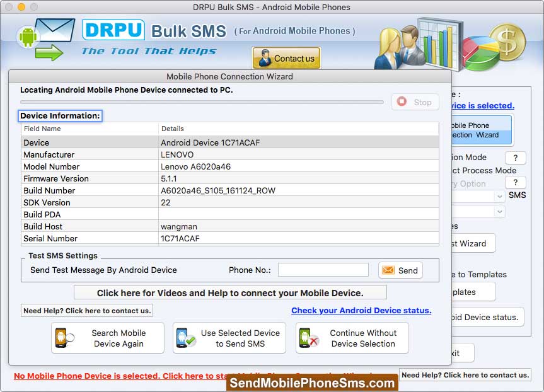Select the Build Host row

(x=229, y=226)
